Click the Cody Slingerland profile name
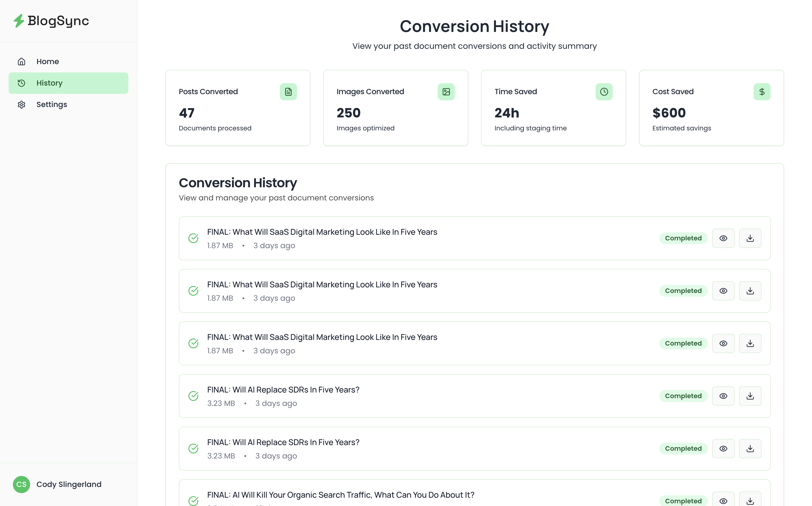 (69, 484)
